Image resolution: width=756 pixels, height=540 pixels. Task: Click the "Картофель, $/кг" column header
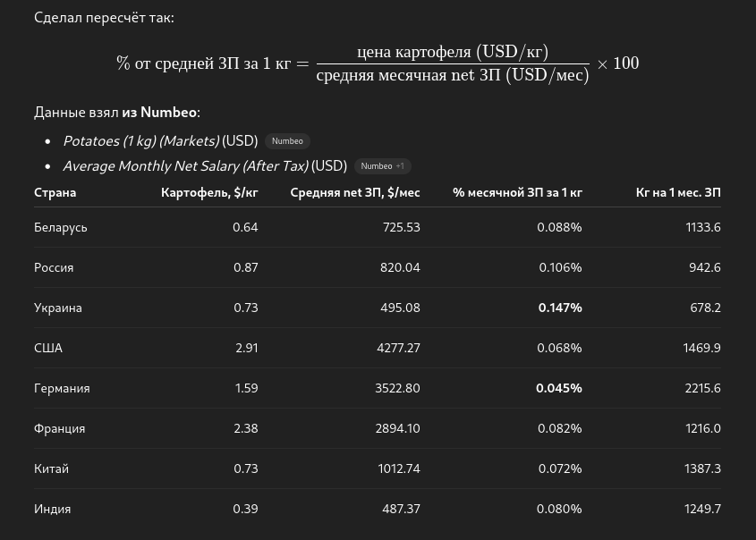tap(209, 192)
